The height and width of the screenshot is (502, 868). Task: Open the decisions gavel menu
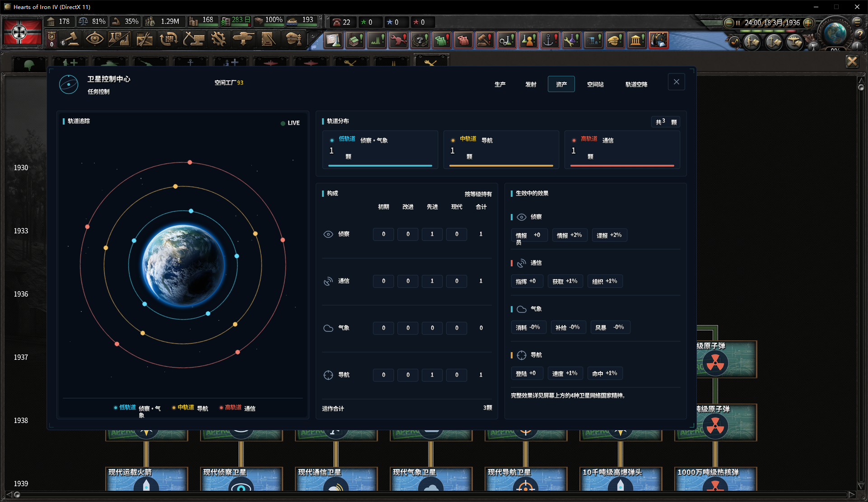point(70,39)
